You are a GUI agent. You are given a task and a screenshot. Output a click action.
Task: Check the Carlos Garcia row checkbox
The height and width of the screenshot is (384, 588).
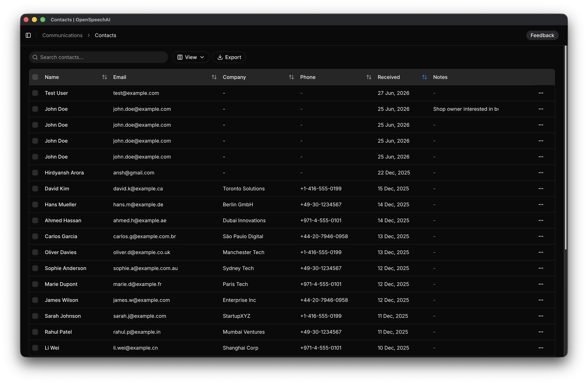35,236
